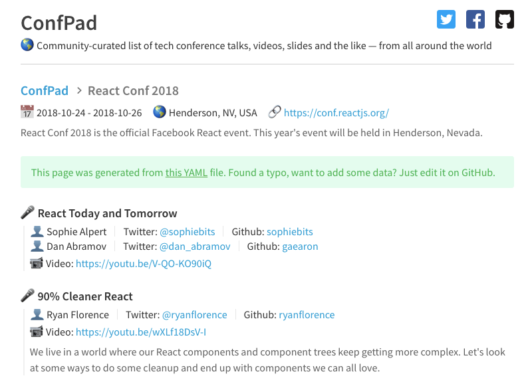Viewport: 532px width, 392px height.
Task: Open Dan Abramov's gaearon GitHub profile
Action: 300,246
